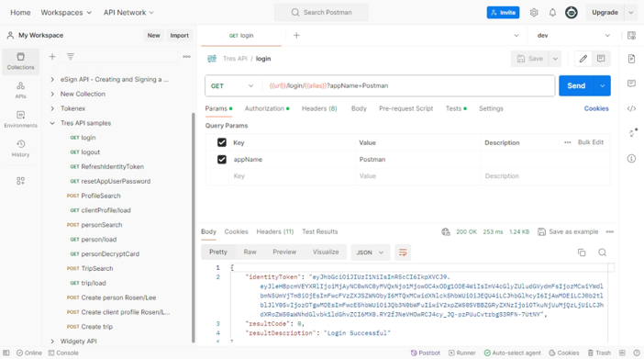Expand the eSign API collection
This screenshot has width=644, height=359.
pyautogui.click(x=52, y=79)
